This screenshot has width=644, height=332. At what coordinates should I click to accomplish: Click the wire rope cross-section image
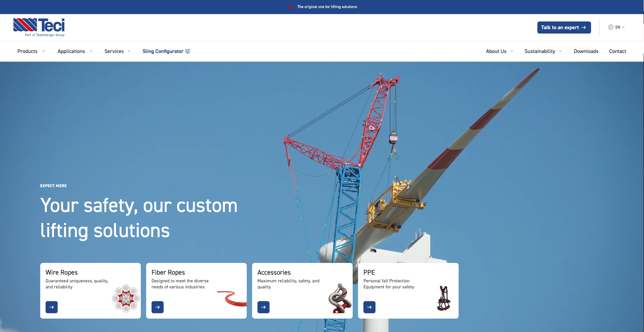click(126, 298)
